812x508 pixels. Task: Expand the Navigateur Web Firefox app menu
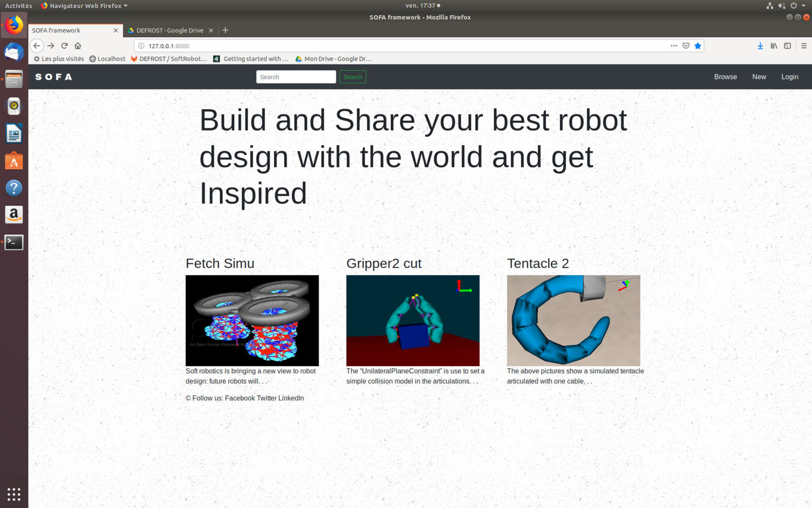coord(84,6)
